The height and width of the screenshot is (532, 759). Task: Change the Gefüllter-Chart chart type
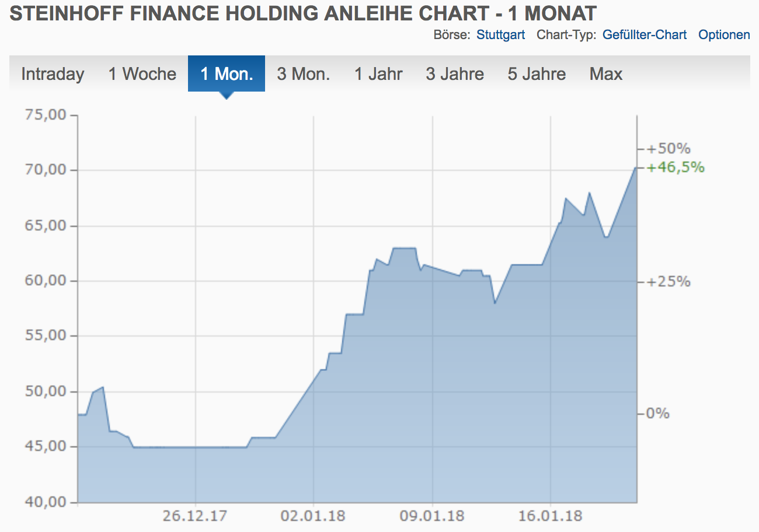pos(645,34)
